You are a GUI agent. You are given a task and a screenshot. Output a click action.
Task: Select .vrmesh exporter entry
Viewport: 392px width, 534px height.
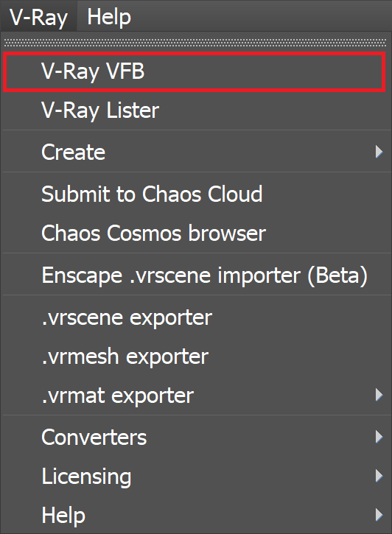click(x=195, y=356)
